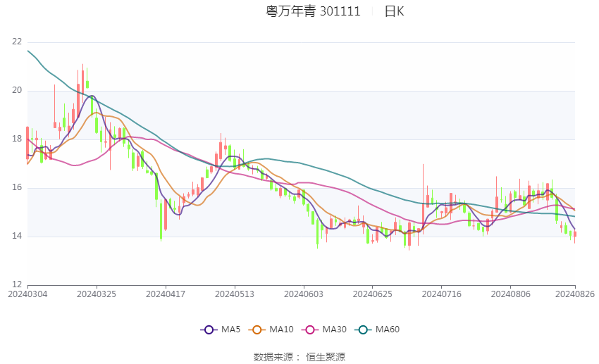Select the 日K label in the title
599x364 pixels.
tap(394, 11)
